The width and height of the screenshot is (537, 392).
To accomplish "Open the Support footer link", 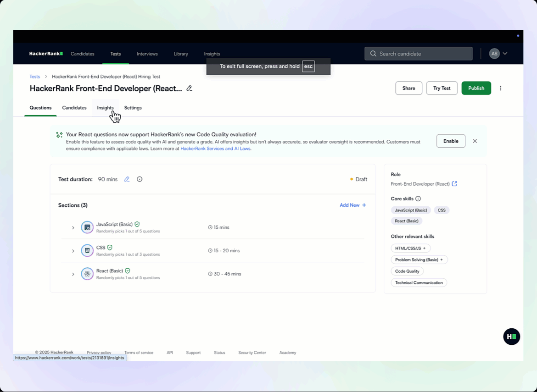I will click(x=193, y=353).
